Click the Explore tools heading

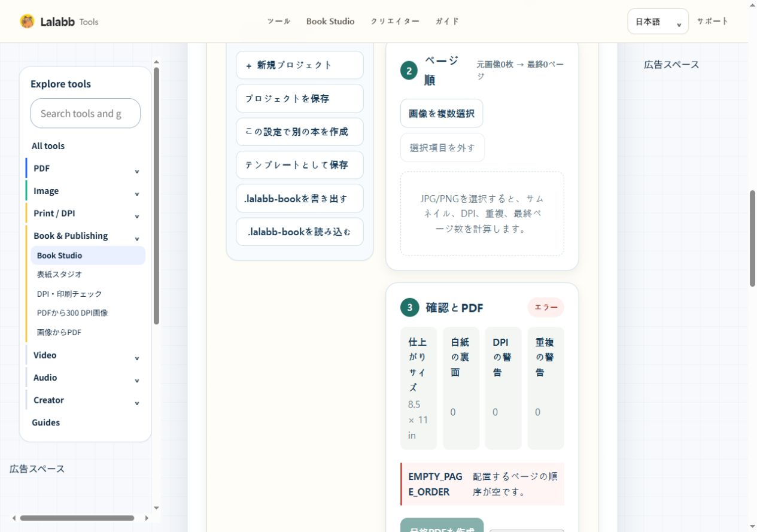[x=60, y=84]
